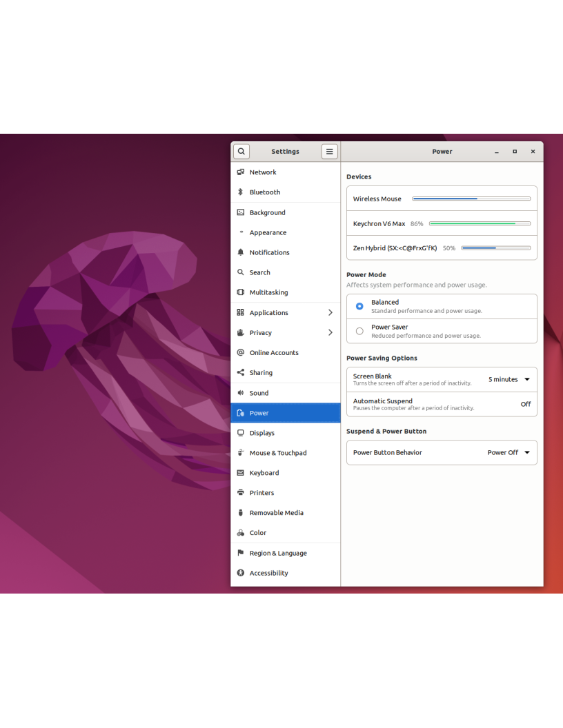
Task: Click the Region & Language flag icon
Action: click(x=241, y=552)
